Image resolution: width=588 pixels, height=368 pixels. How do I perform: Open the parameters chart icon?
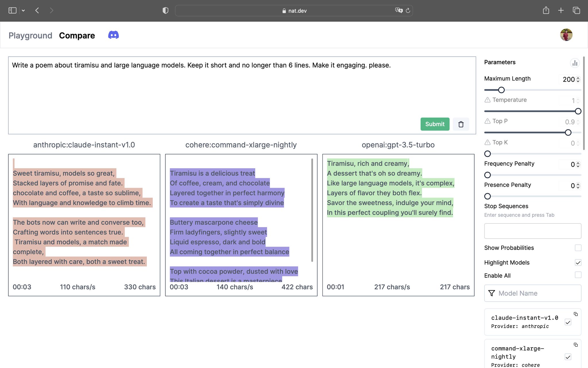coord(575,63)
